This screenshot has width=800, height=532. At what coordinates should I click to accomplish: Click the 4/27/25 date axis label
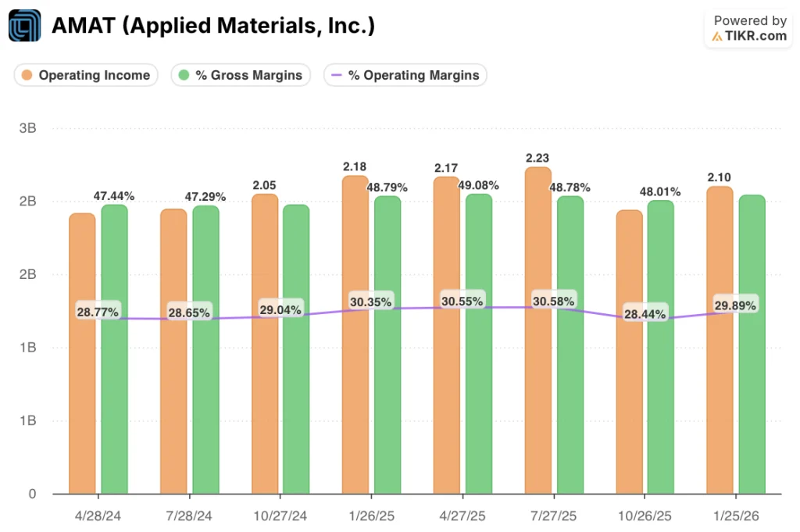click(x=462, y=516)
